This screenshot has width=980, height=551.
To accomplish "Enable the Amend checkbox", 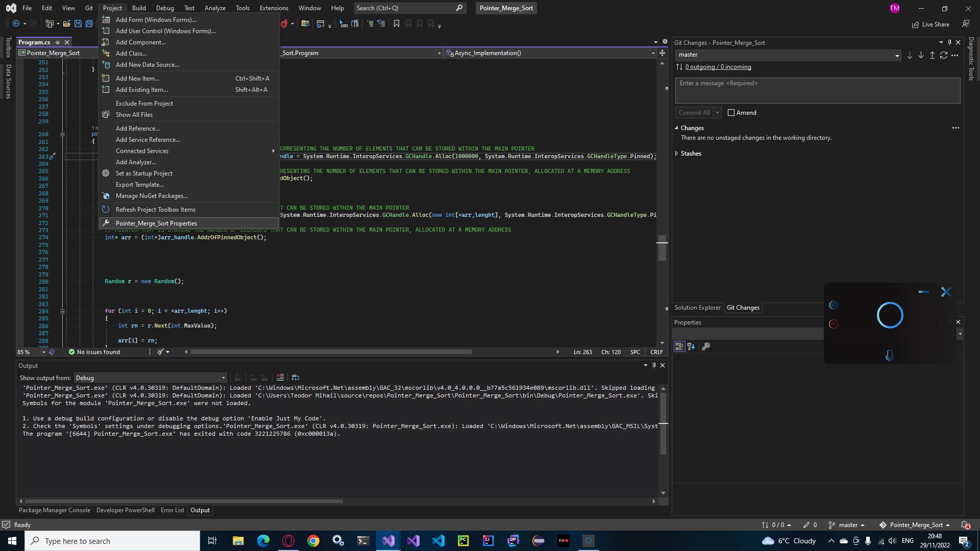I will click(732, 112).
